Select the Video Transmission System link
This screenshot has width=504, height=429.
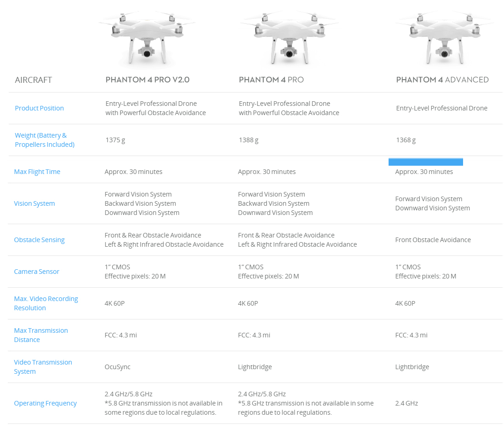pyautogui.click(x=43, y=367)
